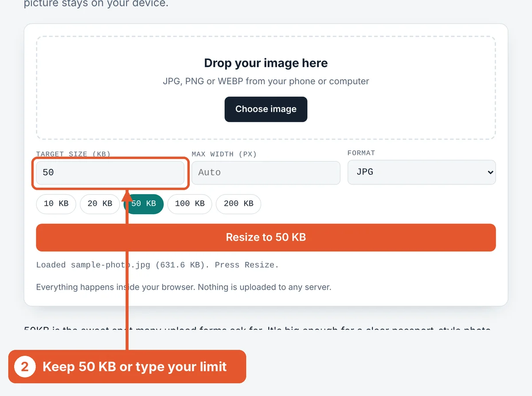Click the 'Drop your image here' heading
The height and width of the screenshot is (396, 532).
tap(266, 63)
